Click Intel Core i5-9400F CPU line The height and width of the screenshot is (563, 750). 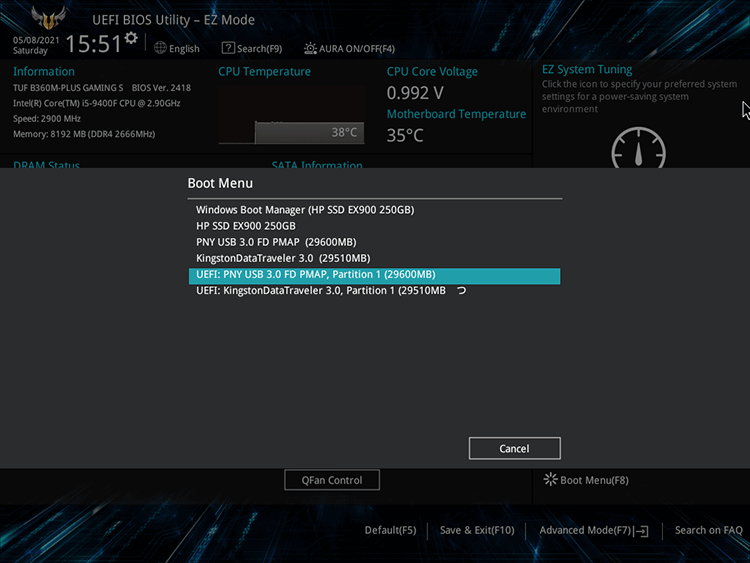[97, 103]
